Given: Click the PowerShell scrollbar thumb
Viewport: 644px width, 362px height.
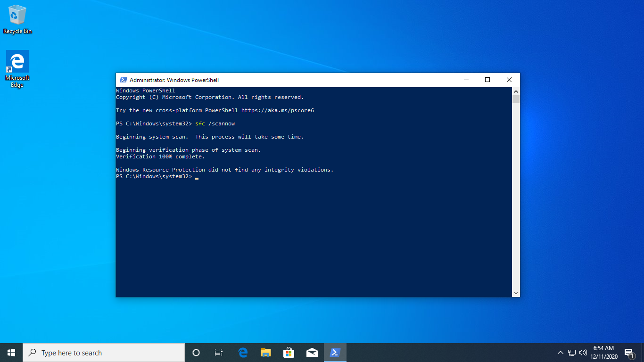Looking at the screenshot, I should [x=516, y=99].
